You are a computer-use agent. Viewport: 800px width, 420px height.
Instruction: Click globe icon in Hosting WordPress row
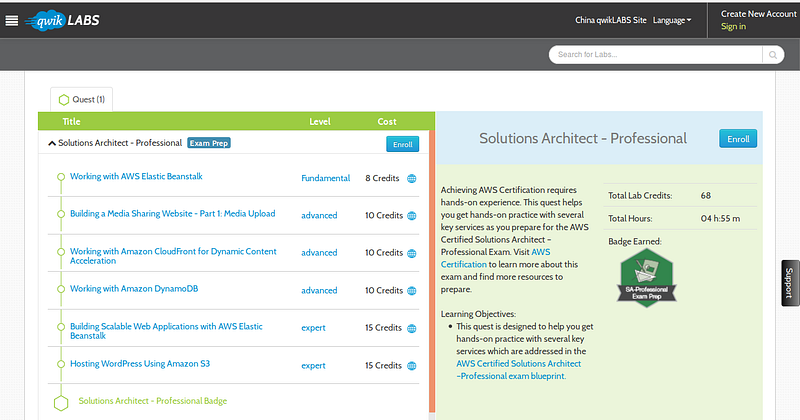click(412, 366)
